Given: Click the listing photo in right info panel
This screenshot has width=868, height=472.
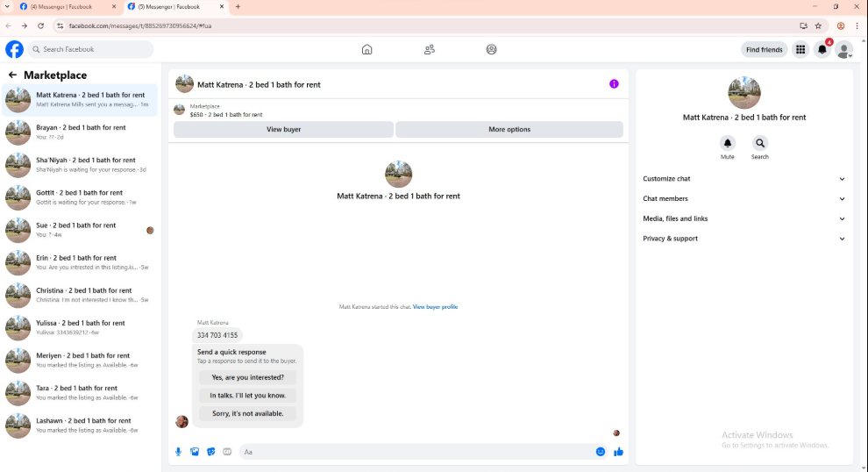Looking at the screenshot, I should point(744,92).
